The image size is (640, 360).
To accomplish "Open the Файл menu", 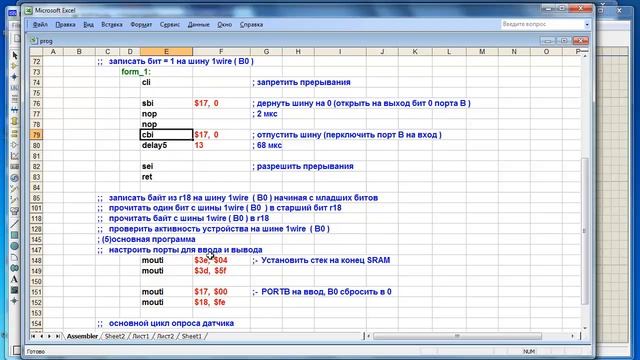I will pyautogui.click(x=40, y=24).
